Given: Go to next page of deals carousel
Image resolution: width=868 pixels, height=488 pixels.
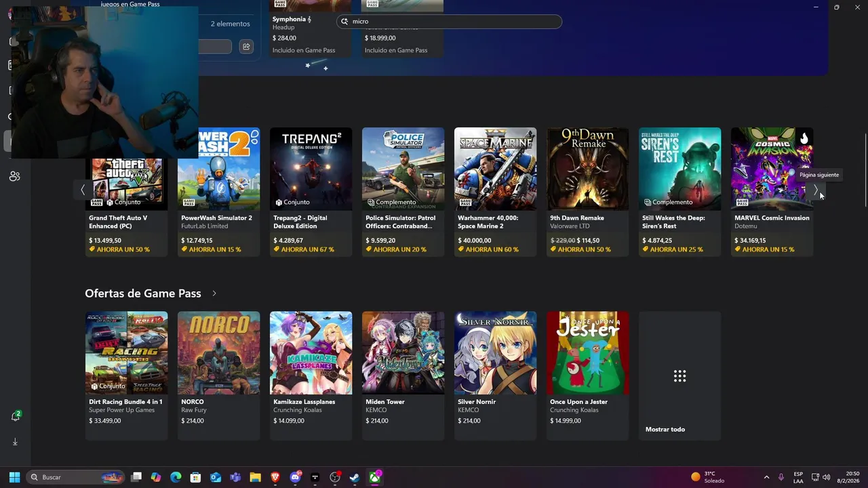Looking at the screenshot, I should point(816,190).
